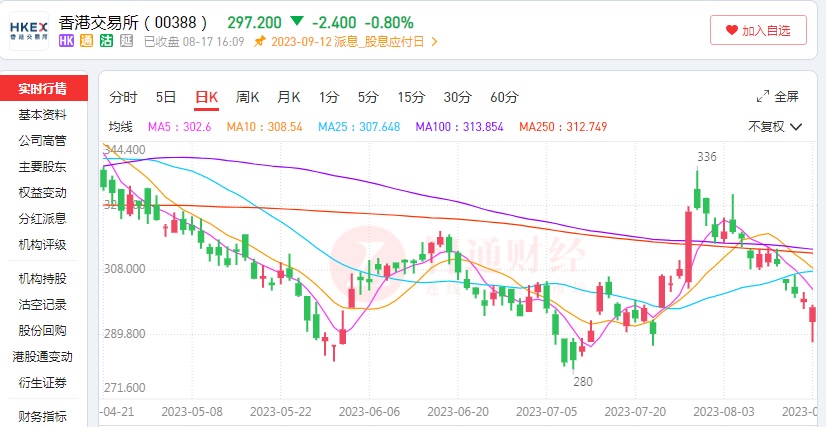
Task: Click the purple HK market badge
Action: [x=66, y=42]
